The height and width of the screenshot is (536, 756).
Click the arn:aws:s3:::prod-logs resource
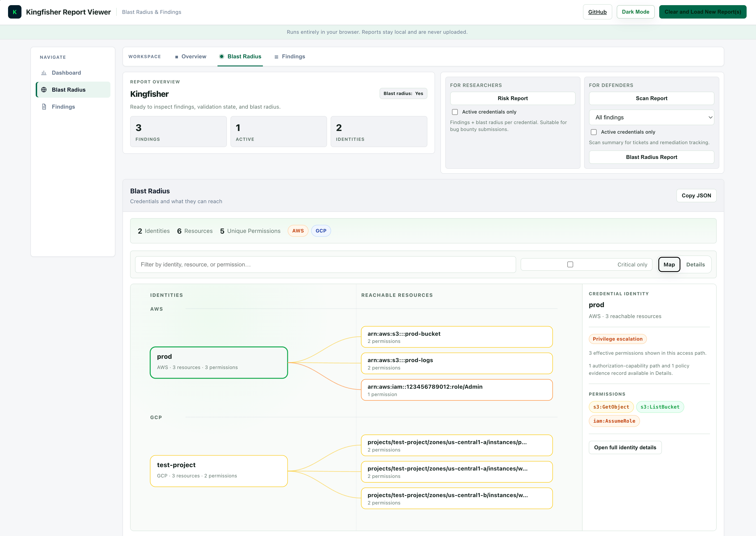click(x=457, y=363)
